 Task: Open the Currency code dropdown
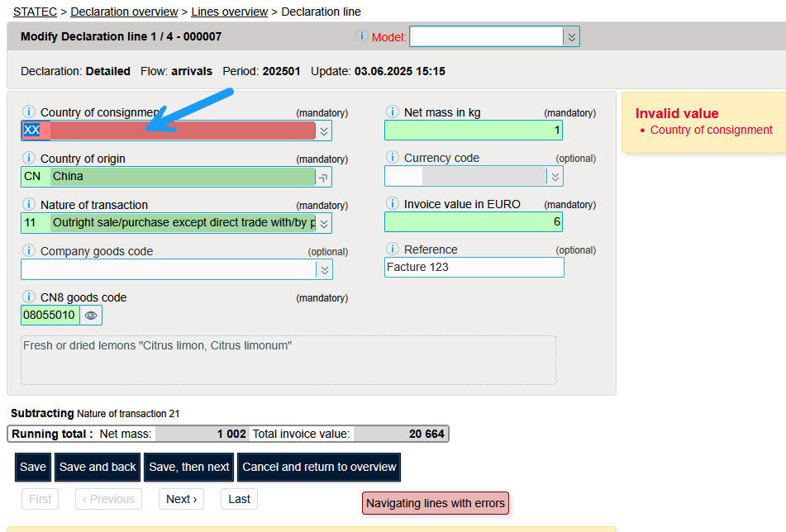click(555, 176)
